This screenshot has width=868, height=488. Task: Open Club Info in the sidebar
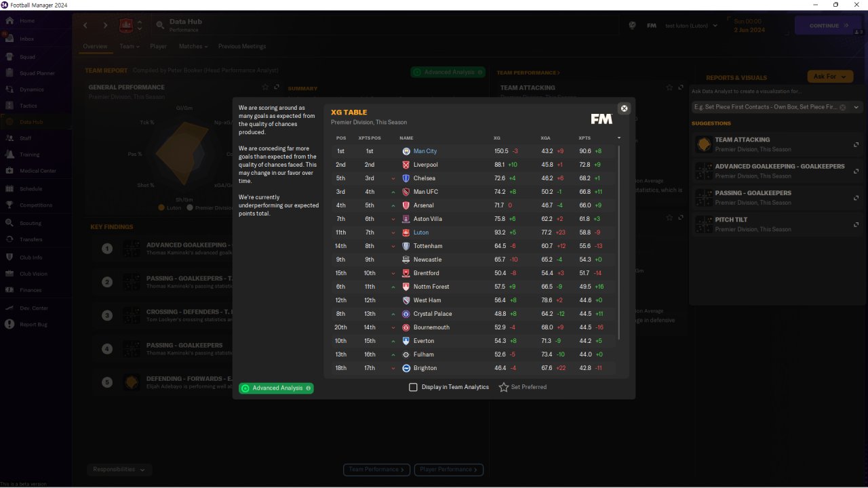coord(31,258)
